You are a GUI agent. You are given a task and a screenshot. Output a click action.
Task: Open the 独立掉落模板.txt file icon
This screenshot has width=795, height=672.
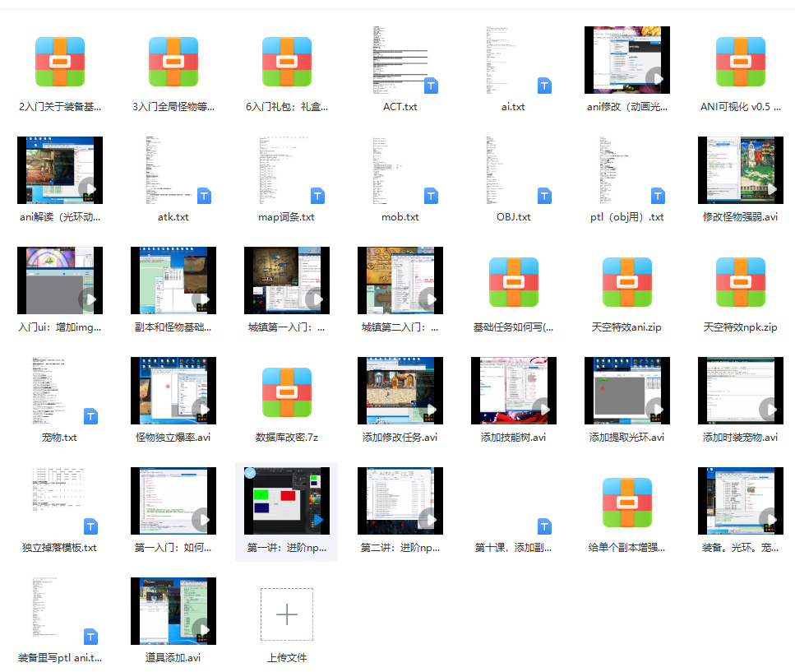60,501
